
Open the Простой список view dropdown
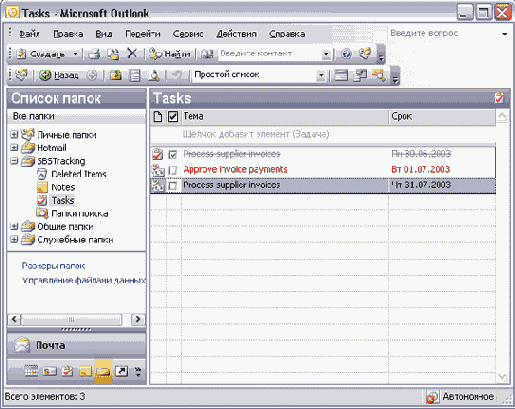[x=321, y=75]
